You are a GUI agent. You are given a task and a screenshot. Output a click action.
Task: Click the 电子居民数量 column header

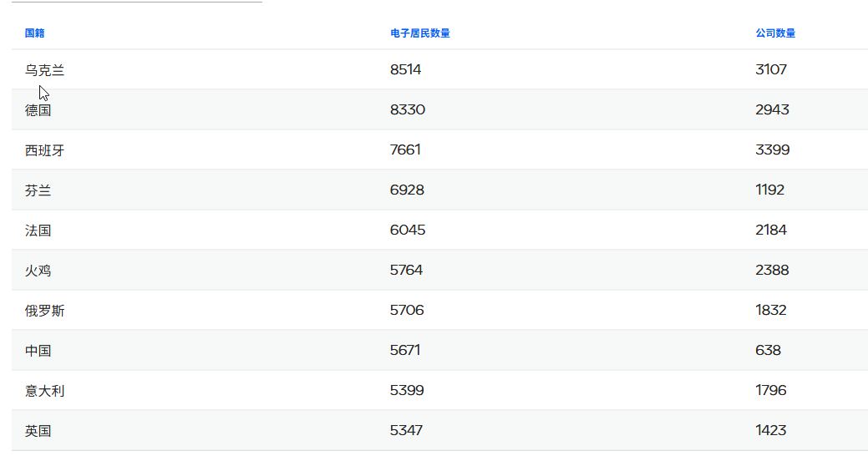419,33
